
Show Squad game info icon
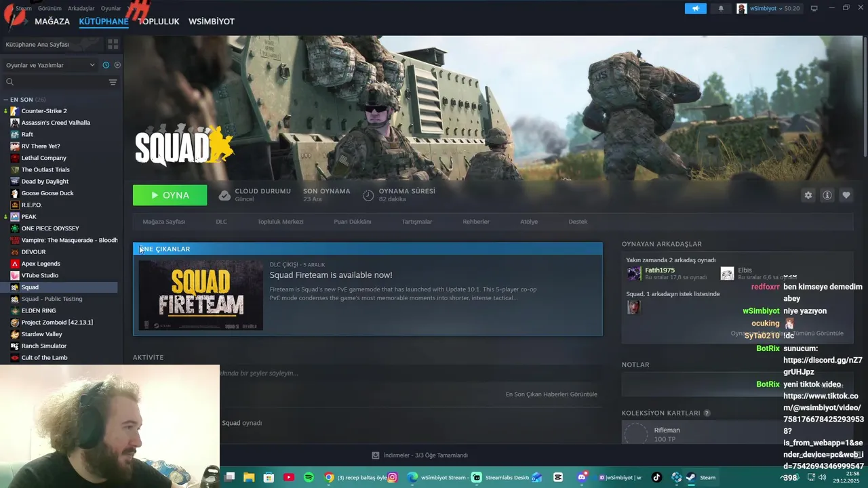[827, 195]
